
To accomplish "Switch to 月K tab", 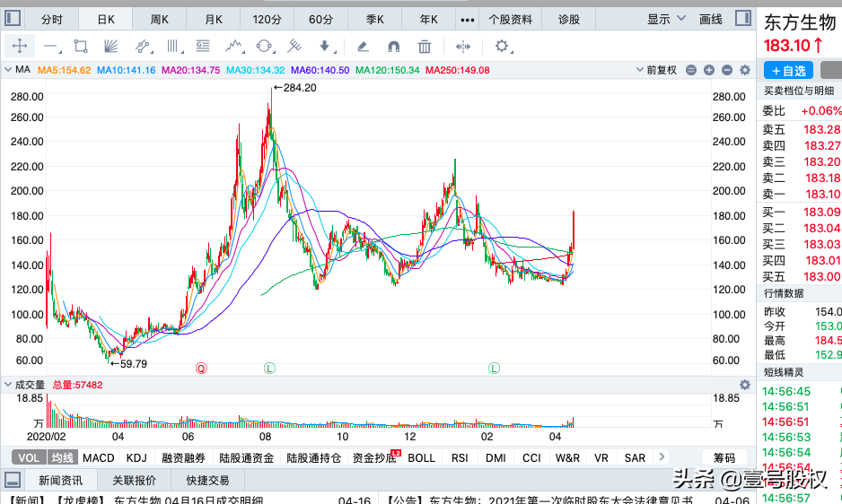I will pos(213,20).
